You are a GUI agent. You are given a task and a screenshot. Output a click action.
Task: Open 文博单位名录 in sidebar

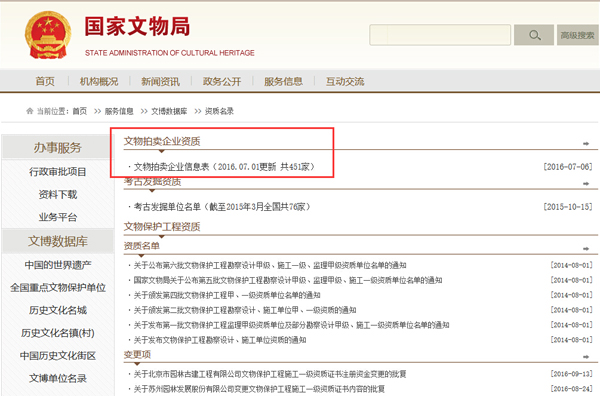pyautogui.click(x=58, y=378)
